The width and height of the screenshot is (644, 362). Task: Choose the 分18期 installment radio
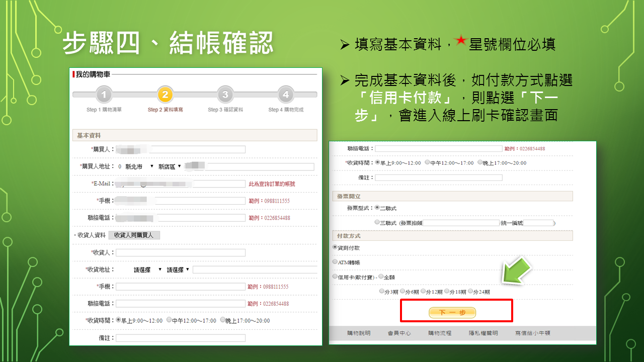(x=447, y=291)
